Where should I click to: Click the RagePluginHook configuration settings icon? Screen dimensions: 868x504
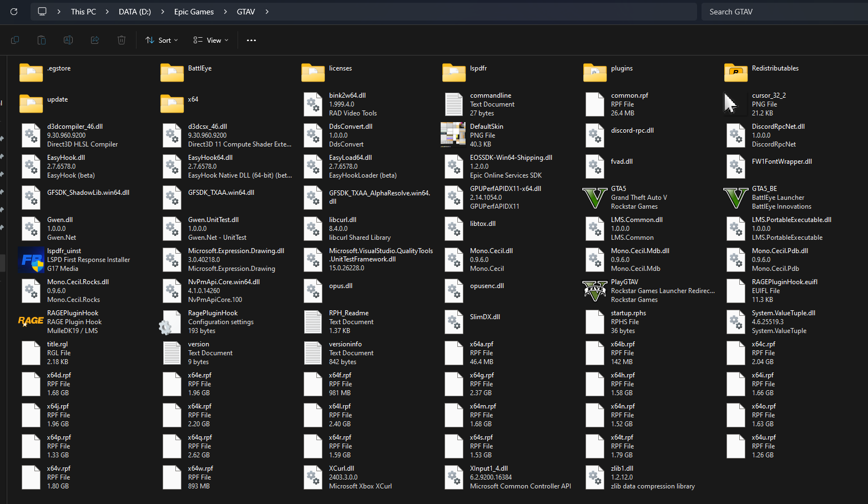tap(171, 322)
